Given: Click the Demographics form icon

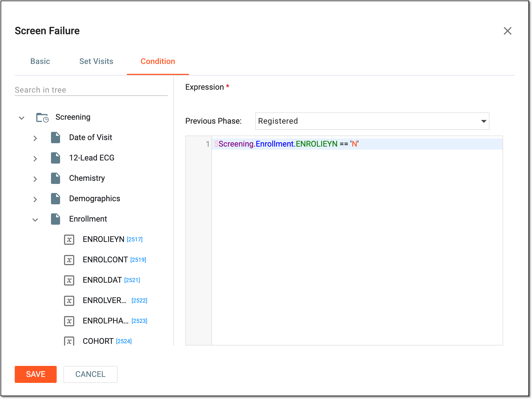Looking at the screenshot, I should click(56, 199).
